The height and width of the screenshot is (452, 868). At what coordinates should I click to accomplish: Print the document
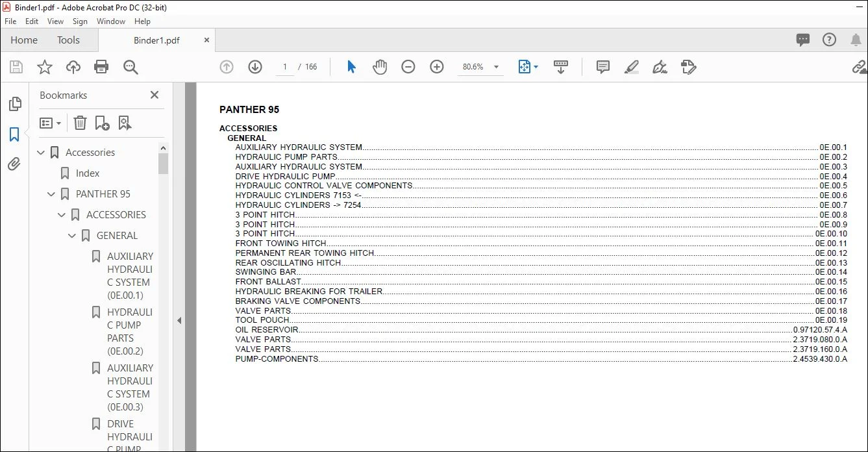pos(101,67)
